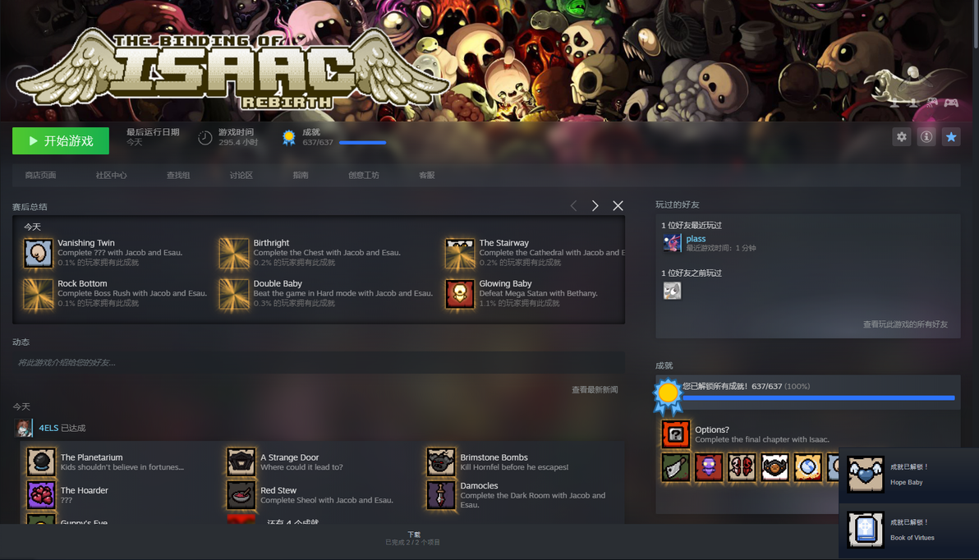Open The Planetarium achievement icon
The width and height of the screenshot is (979, 560).
(x=41, y=462)
